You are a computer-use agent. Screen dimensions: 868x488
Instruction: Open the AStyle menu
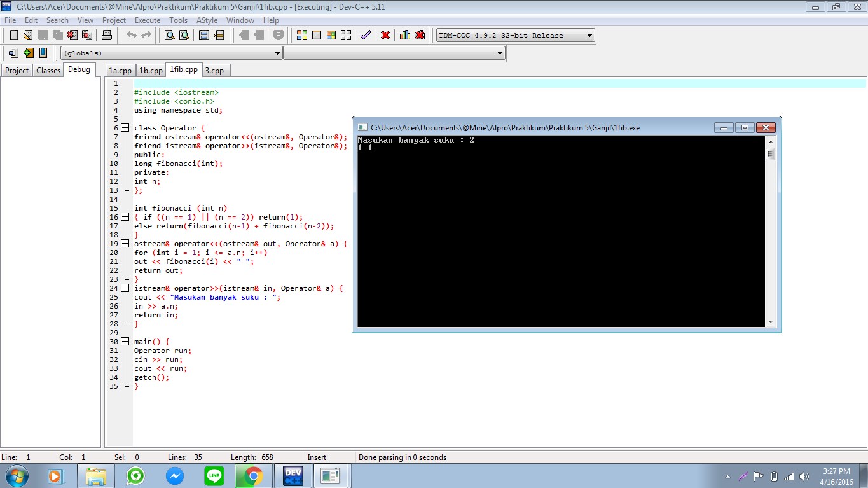[x=207, y=20]
